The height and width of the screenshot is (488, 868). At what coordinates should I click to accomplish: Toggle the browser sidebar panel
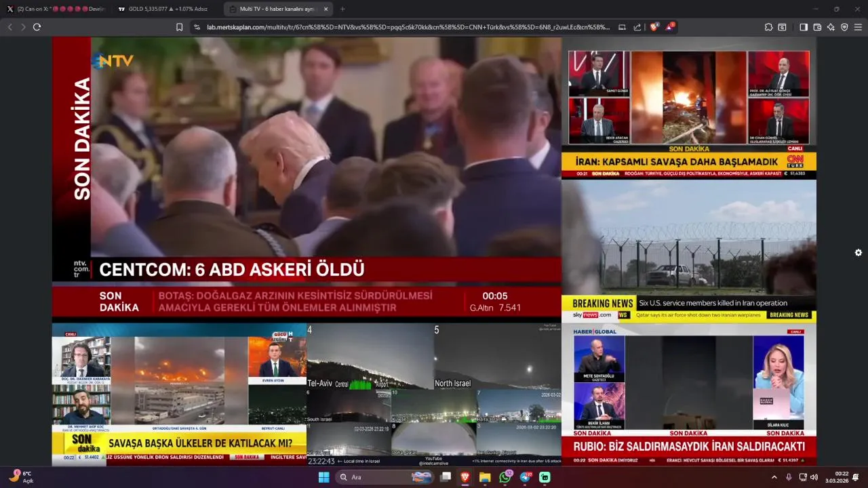tap(804, 27)
